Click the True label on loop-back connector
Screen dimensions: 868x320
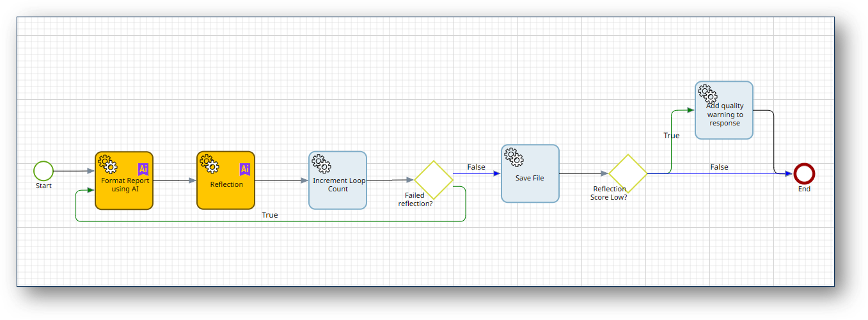[270, 215]
